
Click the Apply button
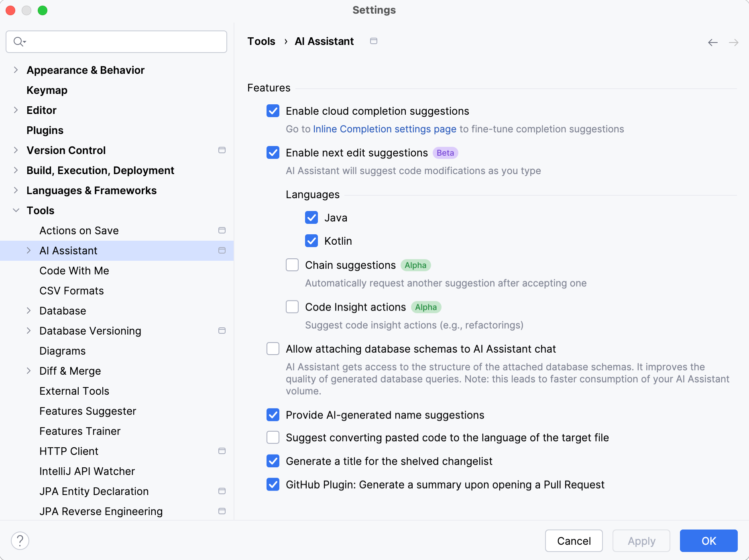point(641,541)
